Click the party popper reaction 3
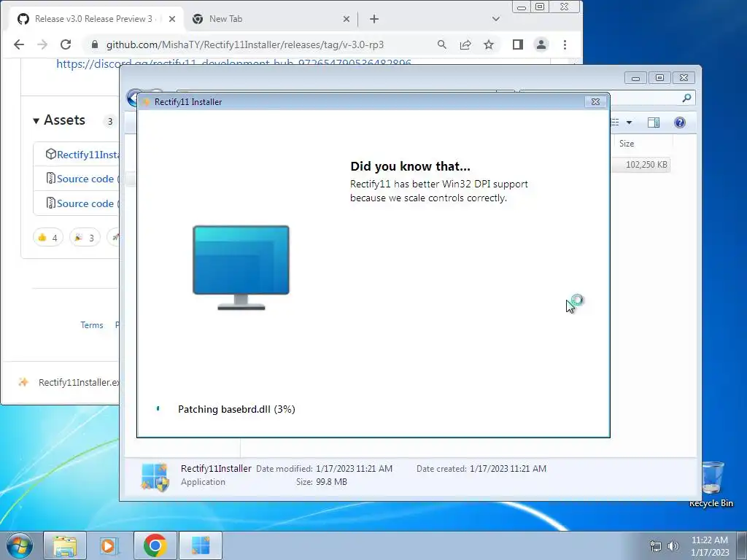 85,237
